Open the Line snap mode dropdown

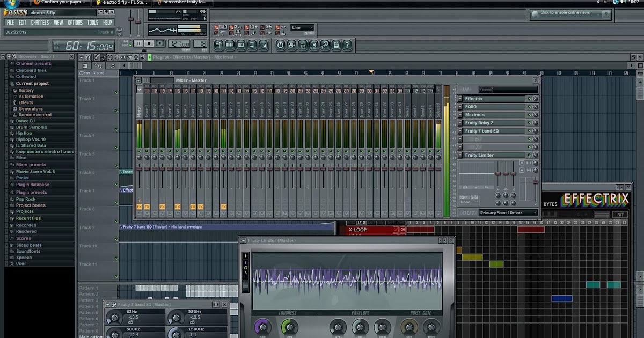[x=302, y=27]
